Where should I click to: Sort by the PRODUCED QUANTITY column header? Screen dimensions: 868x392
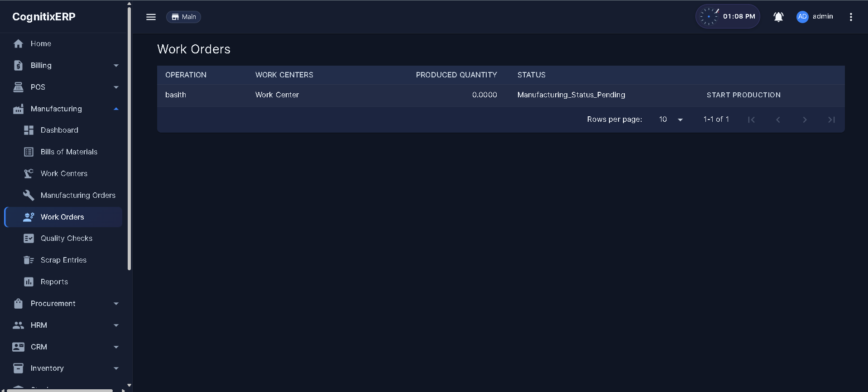[x=456, y=75]
